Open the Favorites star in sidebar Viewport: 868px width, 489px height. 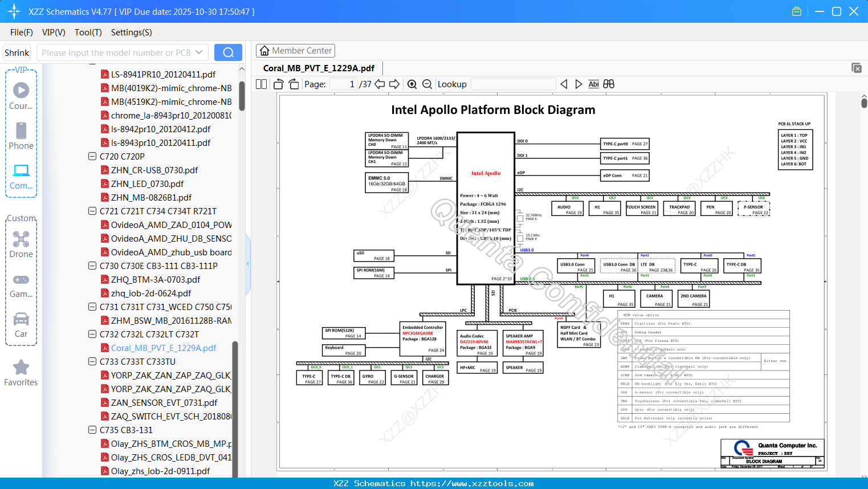(x=21, y=373)
